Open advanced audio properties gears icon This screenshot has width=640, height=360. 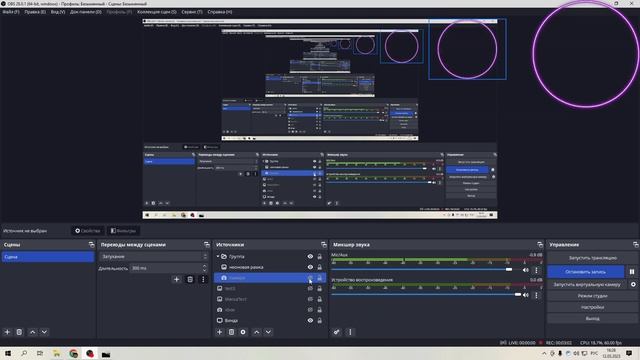(x=336, y=332)
